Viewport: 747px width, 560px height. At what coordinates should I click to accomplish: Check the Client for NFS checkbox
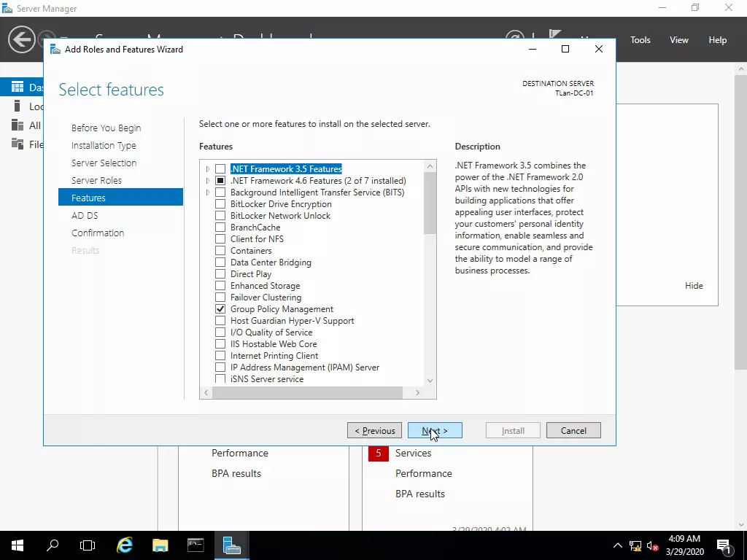click(220, 239)
